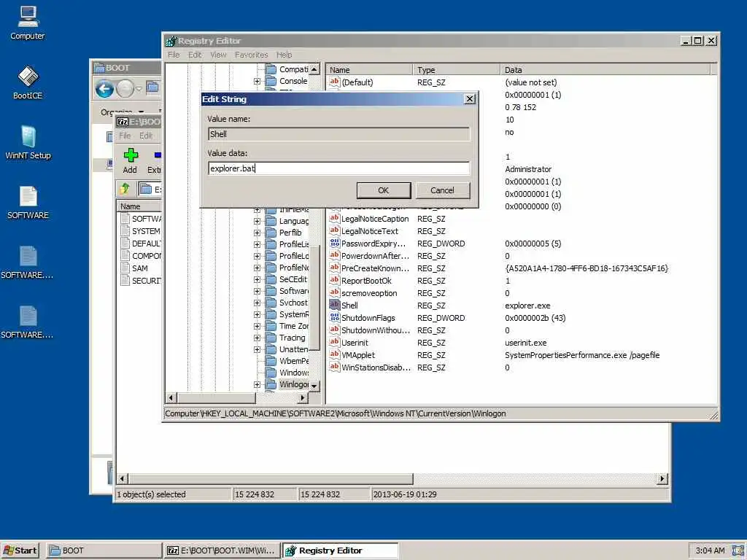Open the Favorites menu
This screenshot has width=747, height=560.
coord(252,55)
